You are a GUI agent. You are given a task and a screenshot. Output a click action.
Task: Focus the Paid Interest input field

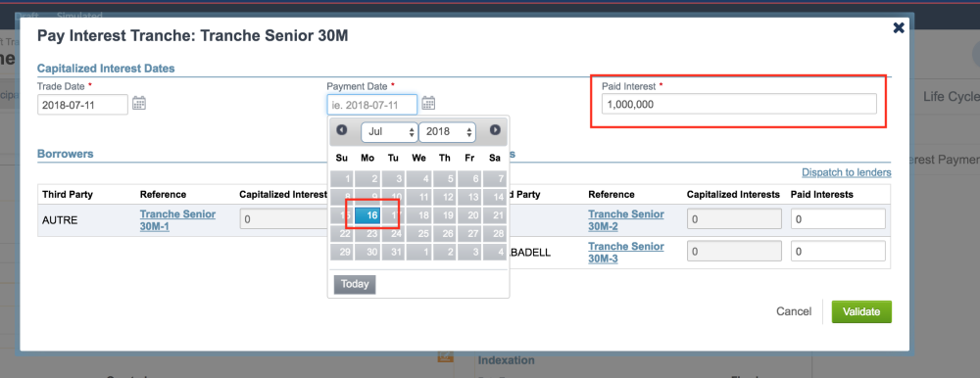pos(739,105)
